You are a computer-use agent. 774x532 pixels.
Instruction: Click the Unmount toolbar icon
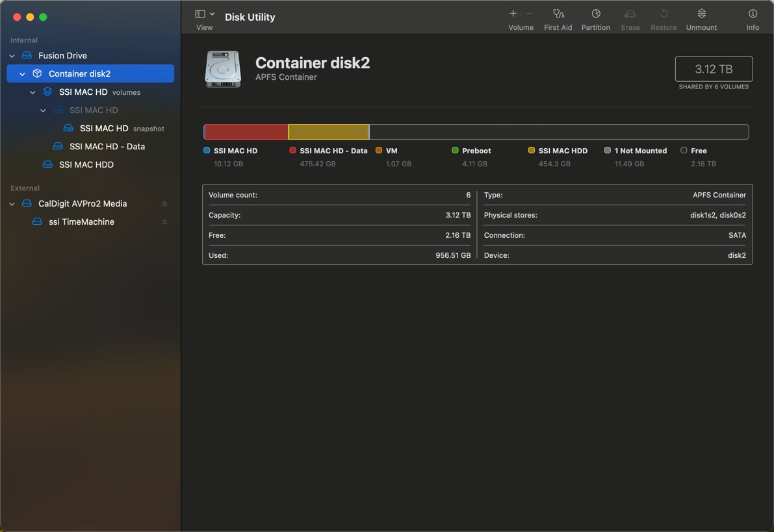[x=701, y=14]
